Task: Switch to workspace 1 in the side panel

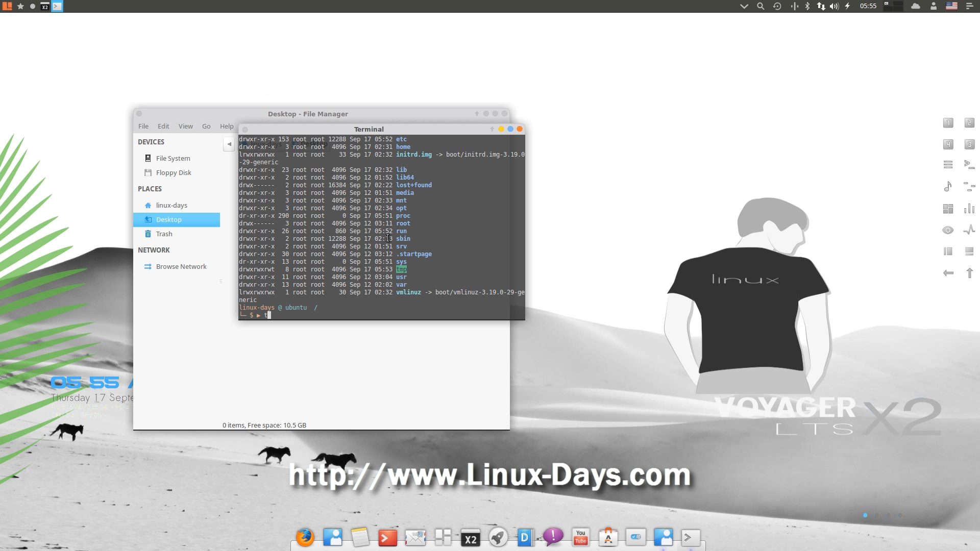Action: pyautogui.click(x=948, y=123)
